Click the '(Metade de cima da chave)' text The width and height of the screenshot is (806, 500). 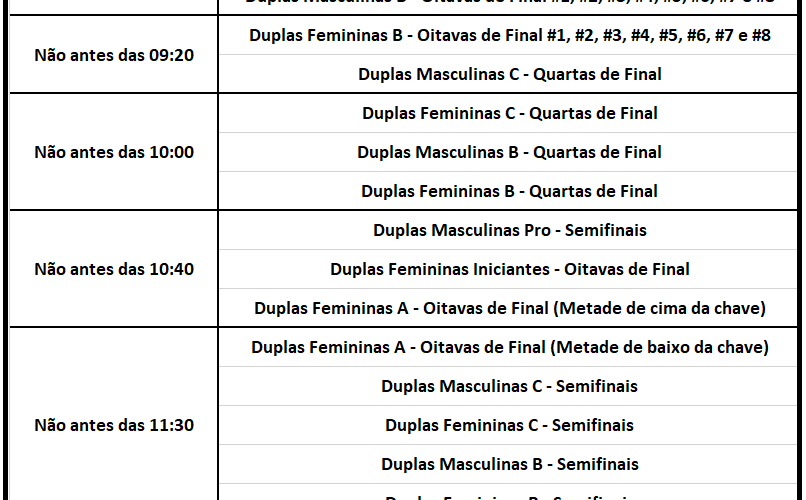[659, 308]
